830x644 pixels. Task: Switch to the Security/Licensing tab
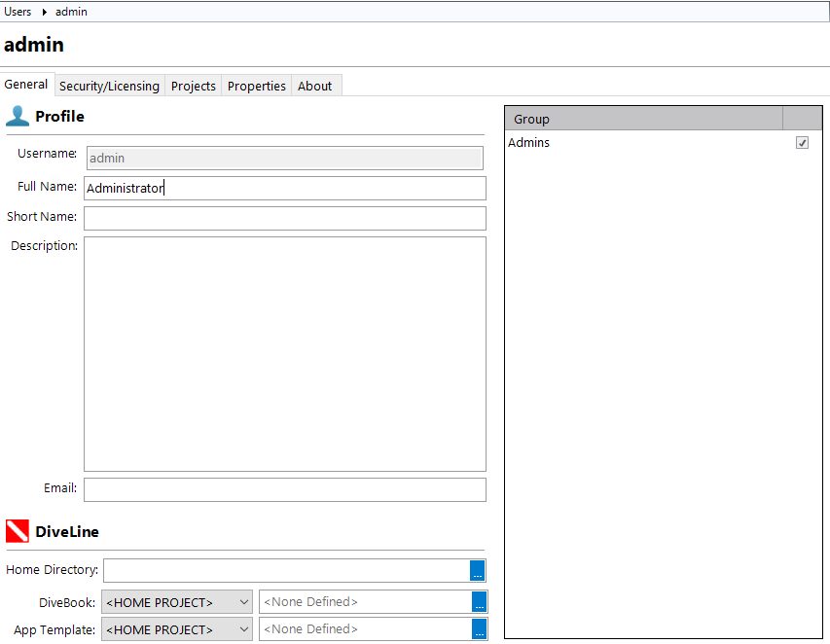click(109, 86)
